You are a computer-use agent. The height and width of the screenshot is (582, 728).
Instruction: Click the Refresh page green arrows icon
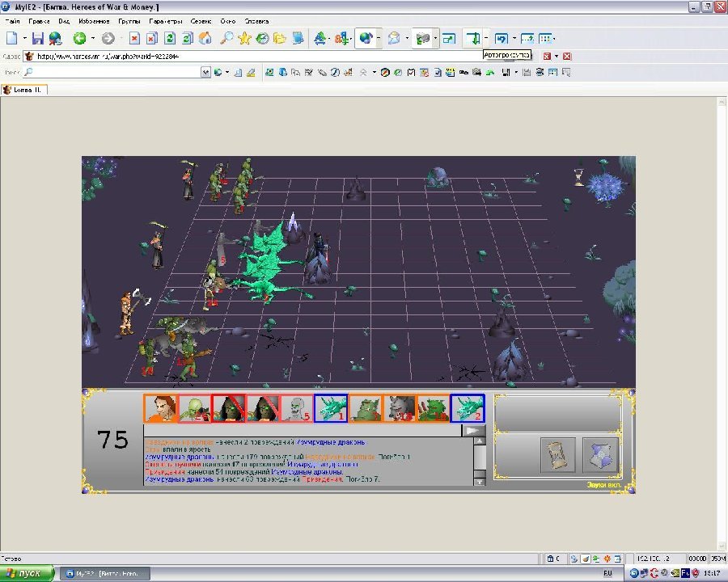pos(170,39)
